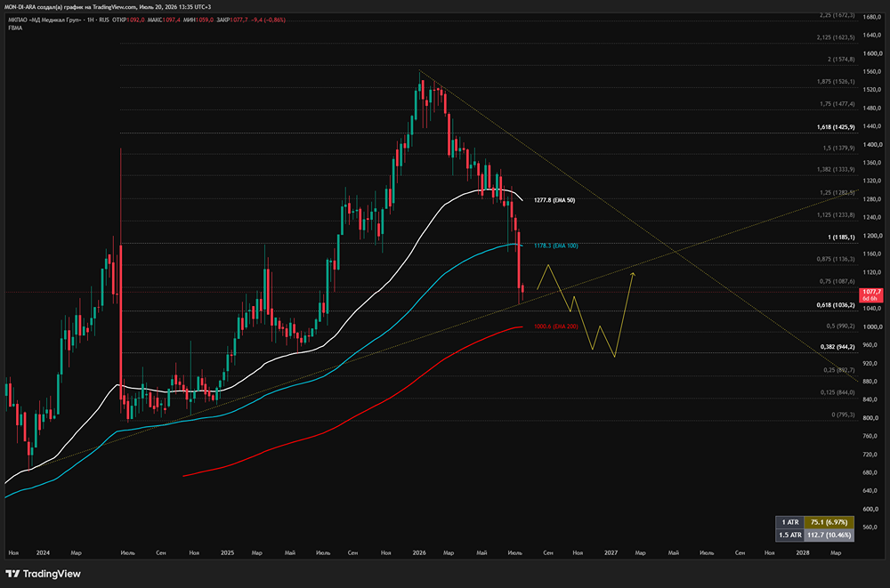Select the blue EMA 100 label
Viewport: 890px width, 588px height.
click(x=555, y=246)
